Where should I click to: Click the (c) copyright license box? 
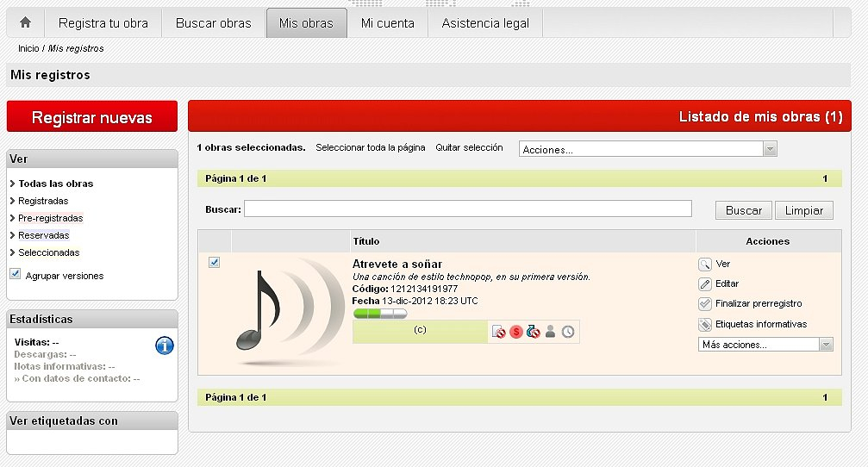click(x=420, y=332)
